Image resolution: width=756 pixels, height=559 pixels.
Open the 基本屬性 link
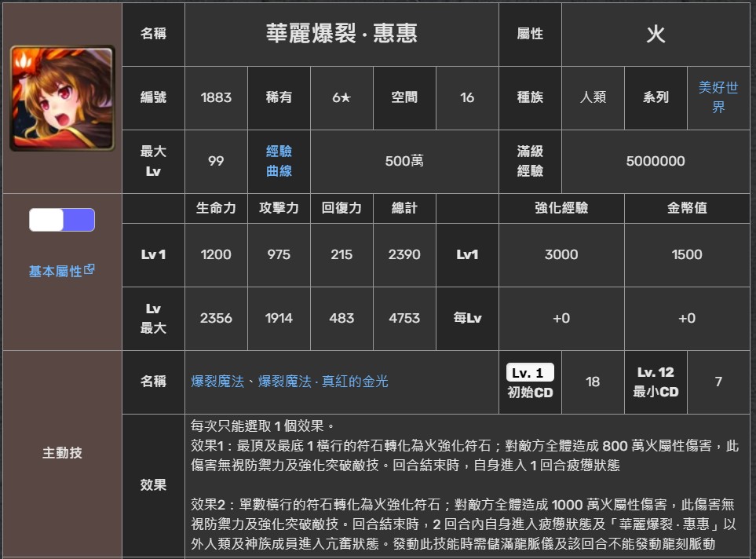(55, 272)
